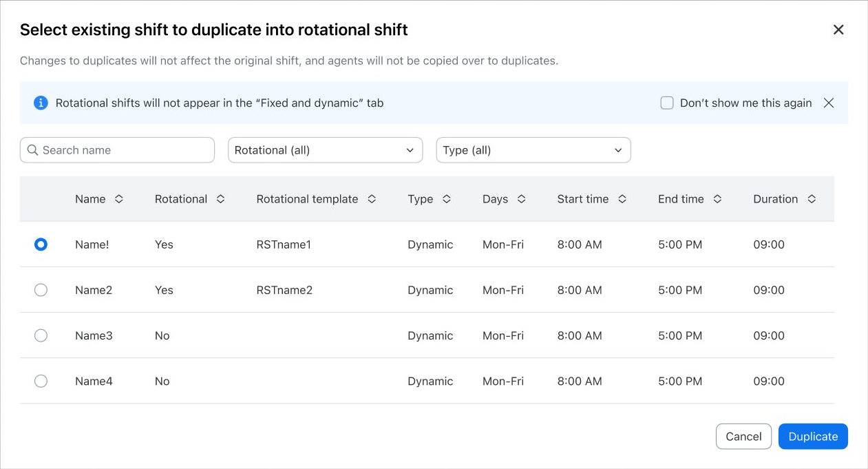Sort by Type column arrows
The image size is (868, 469).
[x=447, y=199]
